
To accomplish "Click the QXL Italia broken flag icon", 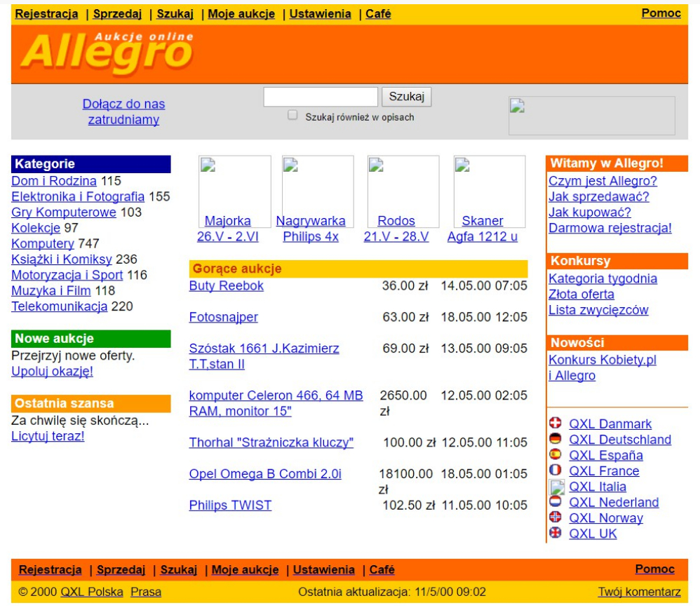I will [557, 487].
